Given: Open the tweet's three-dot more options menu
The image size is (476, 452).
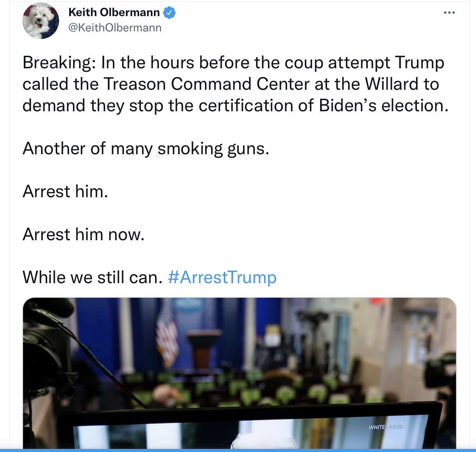Looking at the screenshot, I should 449,13.
